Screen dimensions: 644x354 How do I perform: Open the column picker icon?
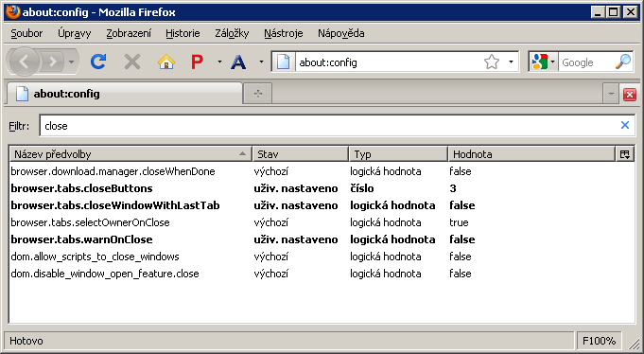(x=625, y=154)
